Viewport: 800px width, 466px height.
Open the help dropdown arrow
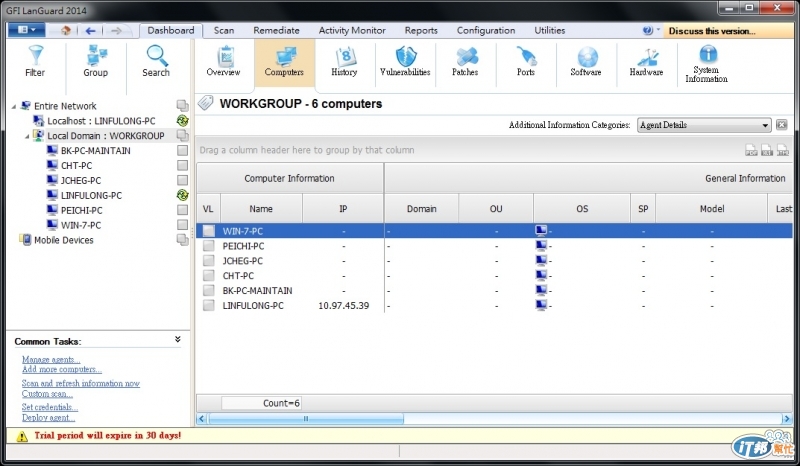pos(658,30)
